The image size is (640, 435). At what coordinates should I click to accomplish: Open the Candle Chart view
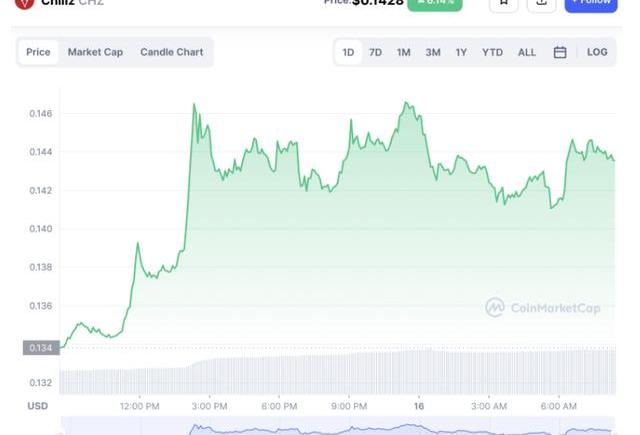click(x=171, y=52)
